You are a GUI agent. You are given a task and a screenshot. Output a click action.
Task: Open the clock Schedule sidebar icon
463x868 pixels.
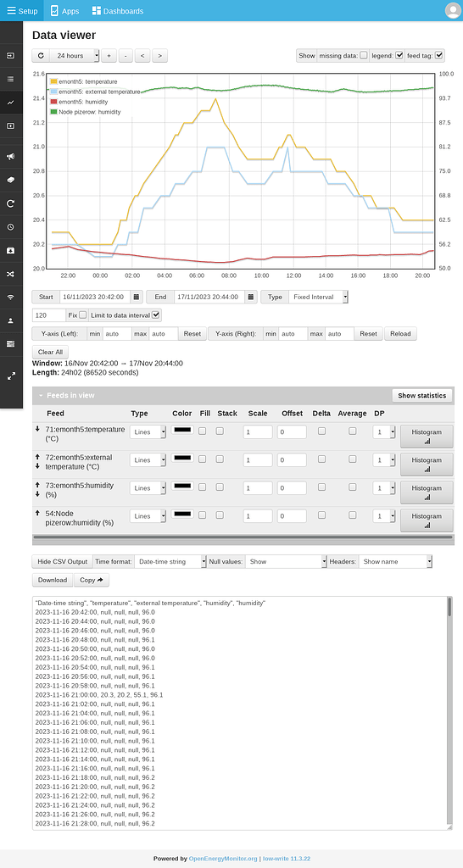click(10, 227)
